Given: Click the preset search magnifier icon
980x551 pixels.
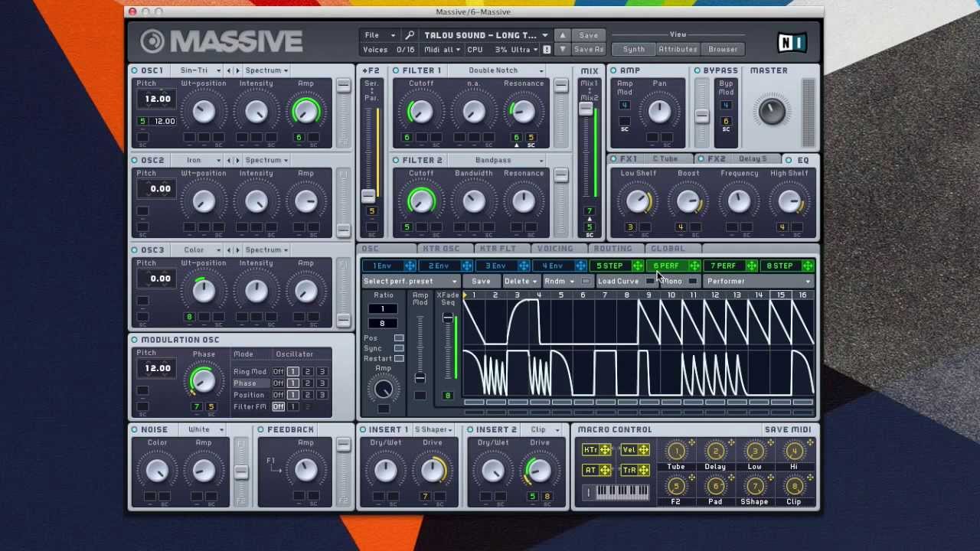Looking at the screenshot, I should tap(410, 35).
